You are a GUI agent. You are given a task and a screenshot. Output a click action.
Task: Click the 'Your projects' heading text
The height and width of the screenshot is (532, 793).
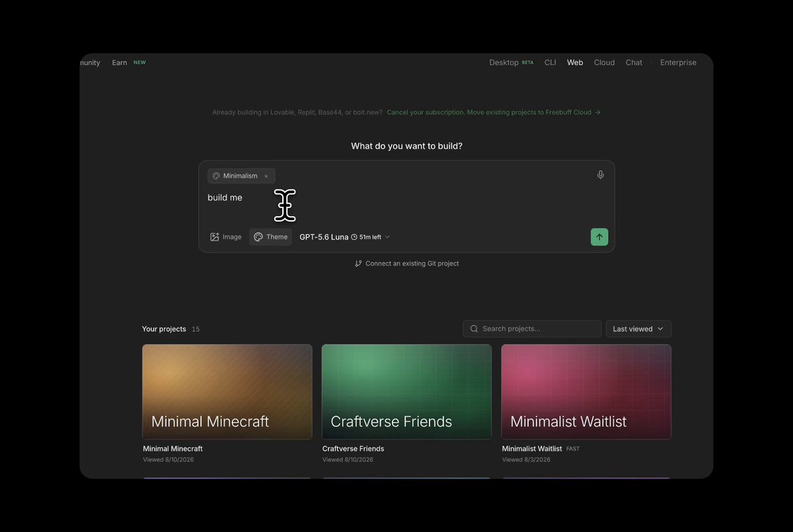164,329
